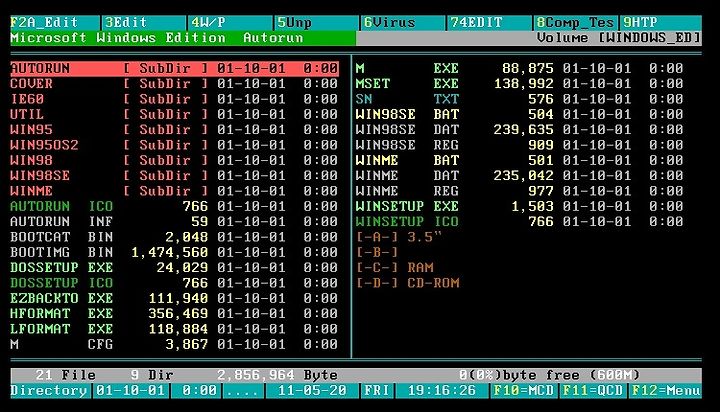Viewport: 720px width, 412px height.
Task: Click the 0(0%)byte free (600M) status
Action: (x=549, y=375)
